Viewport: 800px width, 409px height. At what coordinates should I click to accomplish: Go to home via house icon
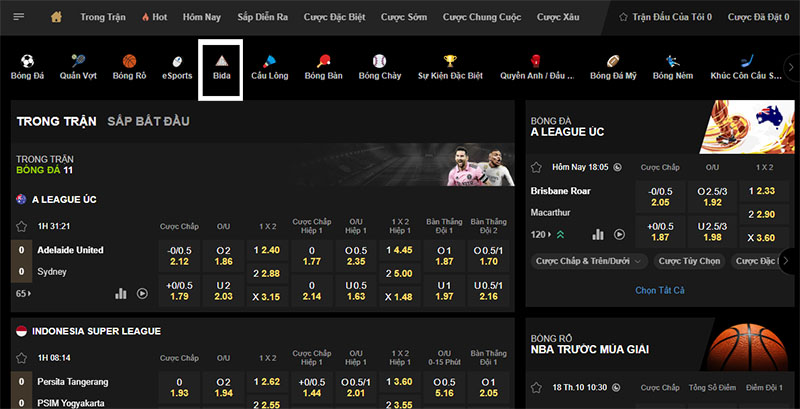[56, 17]
